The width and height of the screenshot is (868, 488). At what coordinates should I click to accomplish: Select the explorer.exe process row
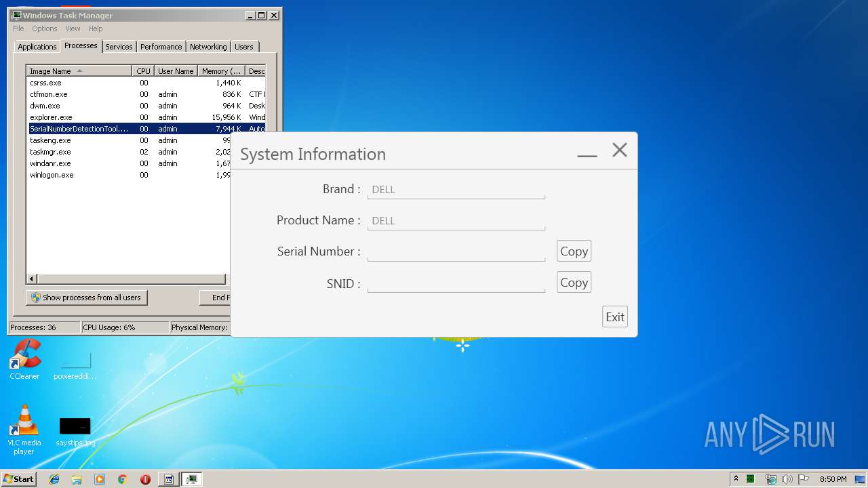pos(146,117)
